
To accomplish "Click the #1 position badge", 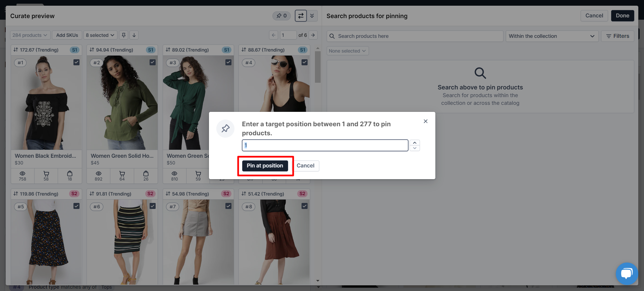I will tap(20, 63).
